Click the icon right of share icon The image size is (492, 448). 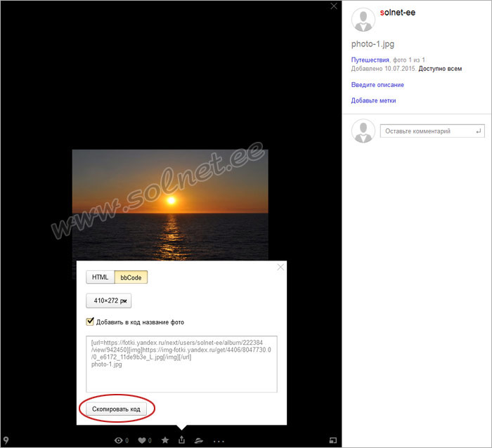(x=199, y=440)
